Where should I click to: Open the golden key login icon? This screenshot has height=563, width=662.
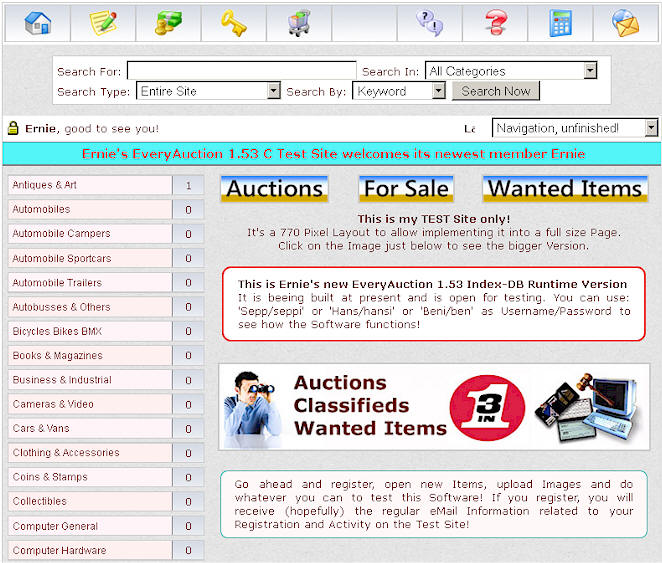click(x=233, y=23)
